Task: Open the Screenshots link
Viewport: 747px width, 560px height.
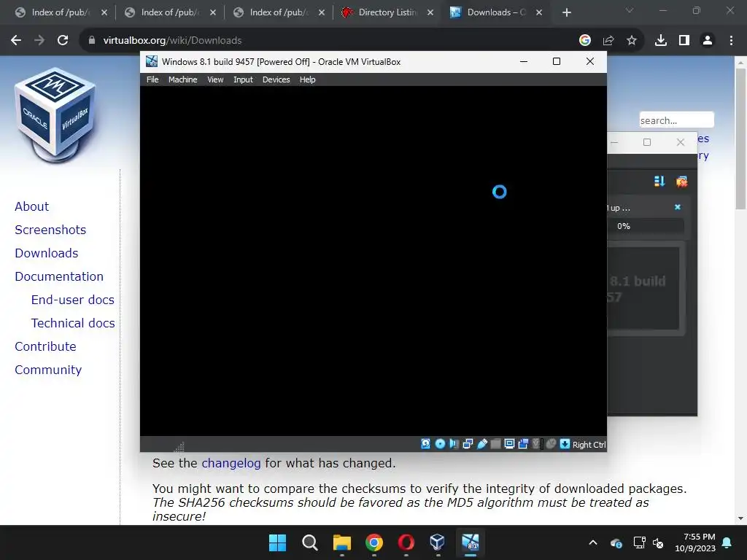Action: [50, 230]
